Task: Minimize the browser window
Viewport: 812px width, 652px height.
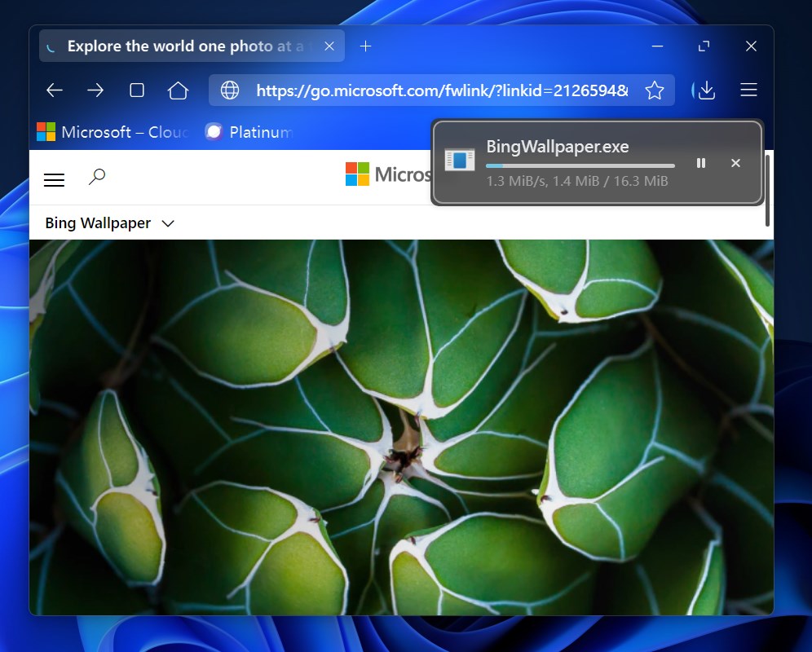Action: click(x=657, y=46)
